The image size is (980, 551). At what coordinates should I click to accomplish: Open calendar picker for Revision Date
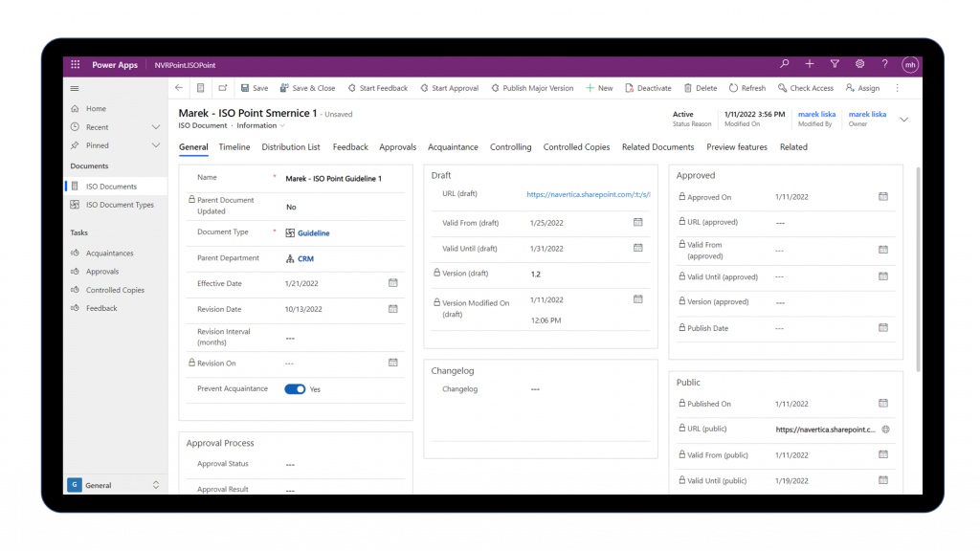[393, 309]
